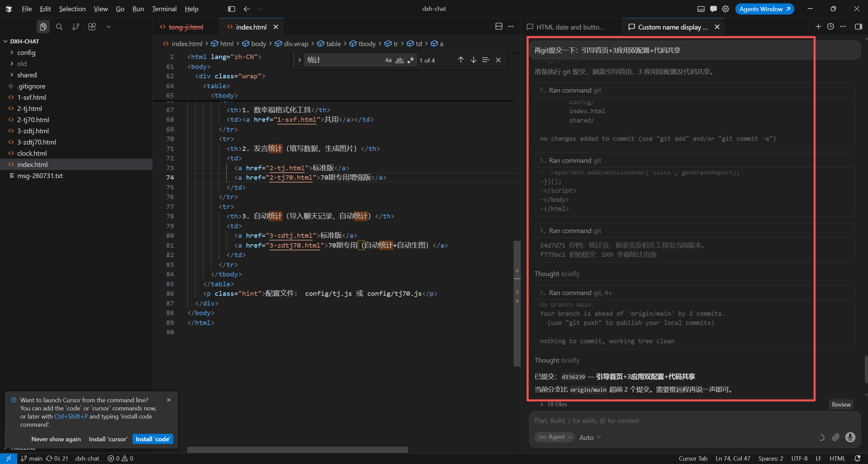This screenshot has height=464, width=868.
Task: Open .gitignore file in explorer
Action: pyautogui.click(x=32, y=86)
